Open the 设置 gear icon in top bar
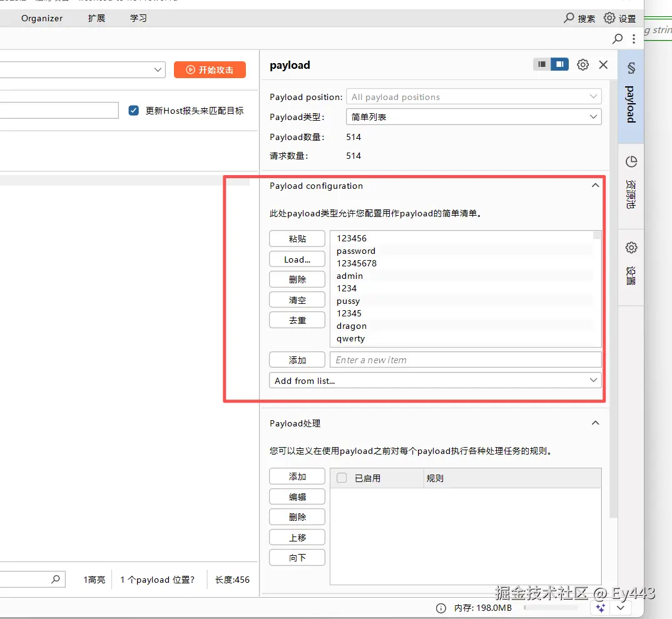Screen dimensions: 672x619 point(609,18)
